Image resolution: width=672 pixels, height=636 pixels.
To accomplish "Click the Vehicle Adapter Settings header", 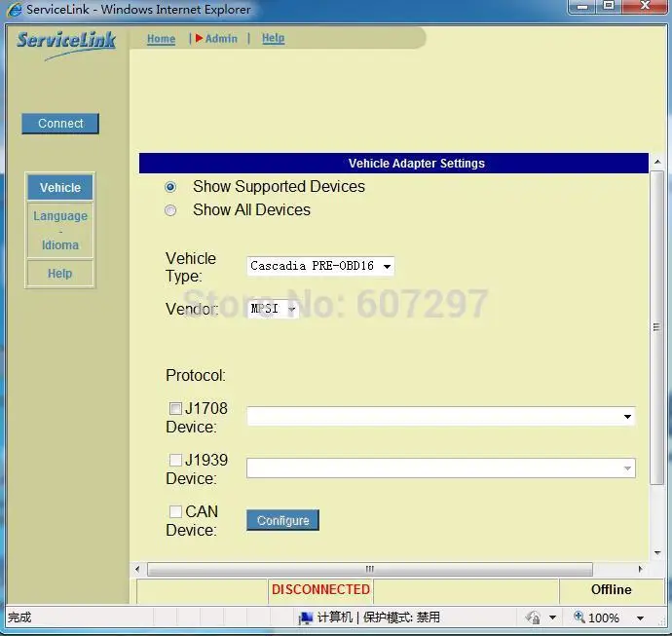I will coord(393,164).
